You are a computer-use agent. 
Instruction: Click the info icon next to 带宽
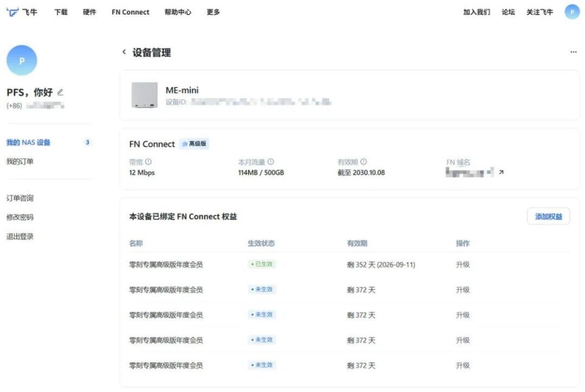(148, 161)
